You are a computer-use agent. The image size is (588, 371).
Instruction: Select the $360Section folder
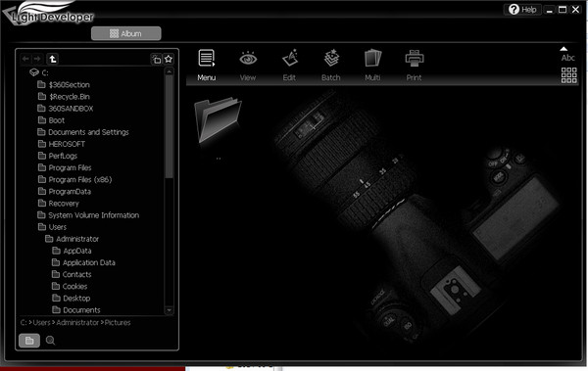pos(64,85)
